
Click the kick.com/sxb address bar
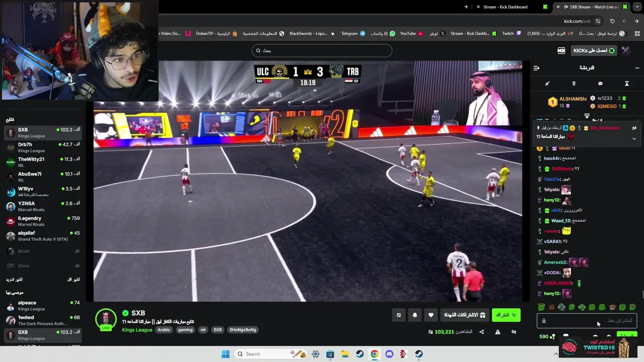(x=577, y=21)
